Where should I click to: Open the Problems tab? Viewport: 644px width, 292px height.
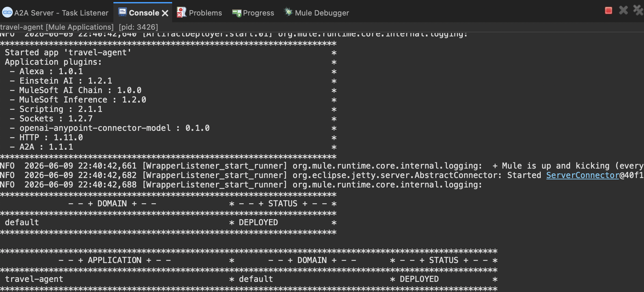click(x=199, y=13)
